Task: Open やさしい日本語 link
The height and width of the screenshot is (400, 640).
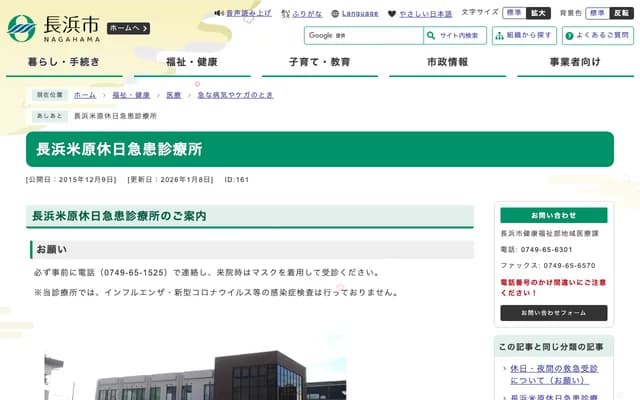Action: pos(426,14)
